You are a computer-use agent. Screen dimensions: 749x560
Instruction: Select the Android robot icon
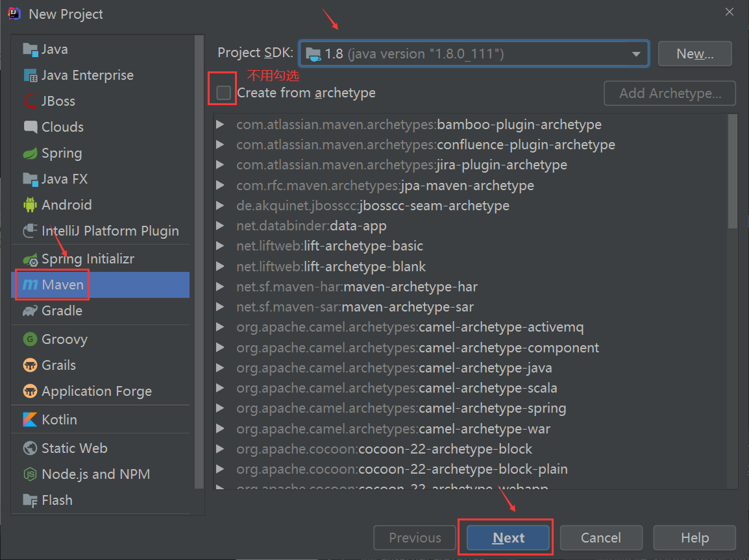30,205
